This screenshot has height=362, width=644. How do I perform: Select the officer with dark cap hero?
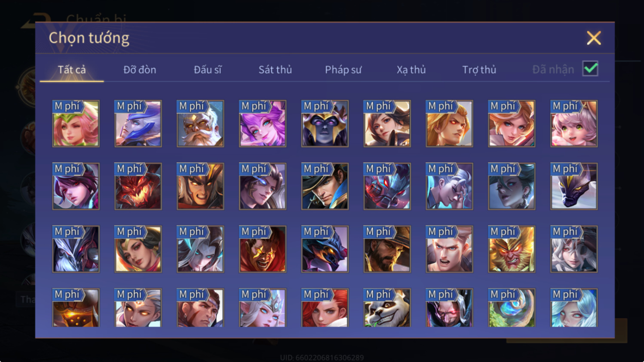pos(325,187)
